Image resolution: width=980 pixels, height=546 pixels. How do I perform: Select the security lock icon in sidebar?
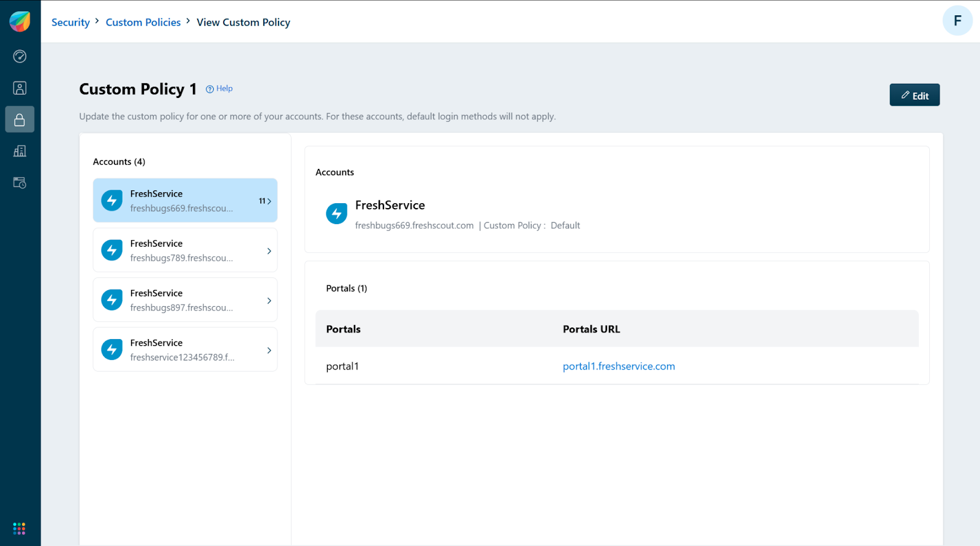pyautogui.click(x=20, y=119)
